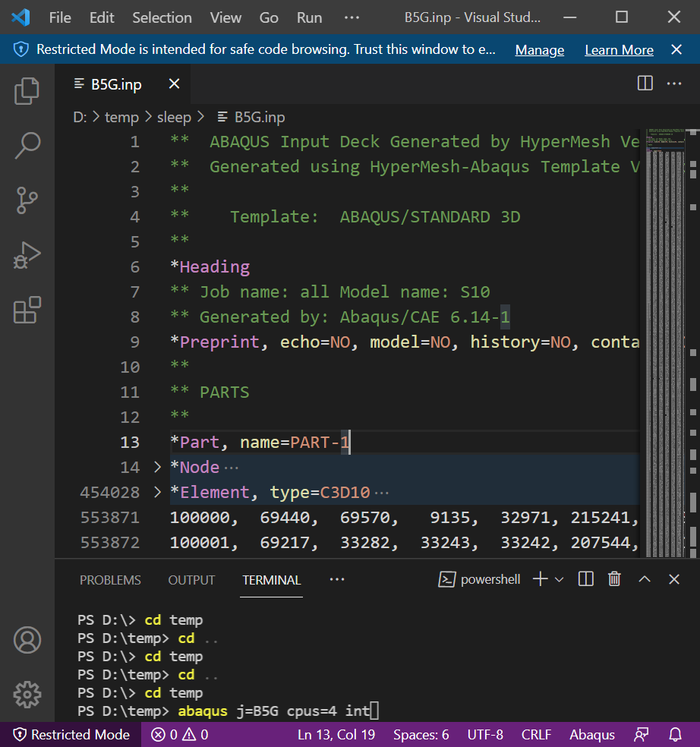Image resolution: width=700 pixels, height=747 pixels.
Task: Expand the folded *Node section
Action: click(x=157, y=467)
